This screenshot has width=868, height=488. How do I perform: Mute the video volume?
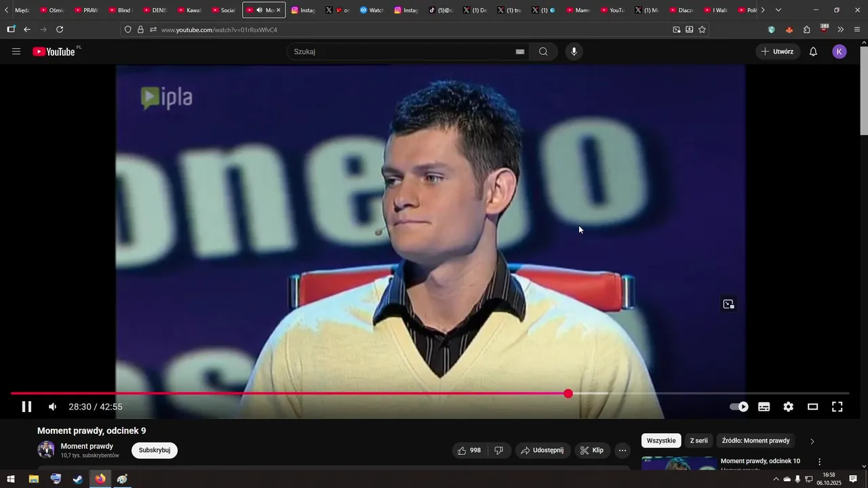[x=52, y=407]
